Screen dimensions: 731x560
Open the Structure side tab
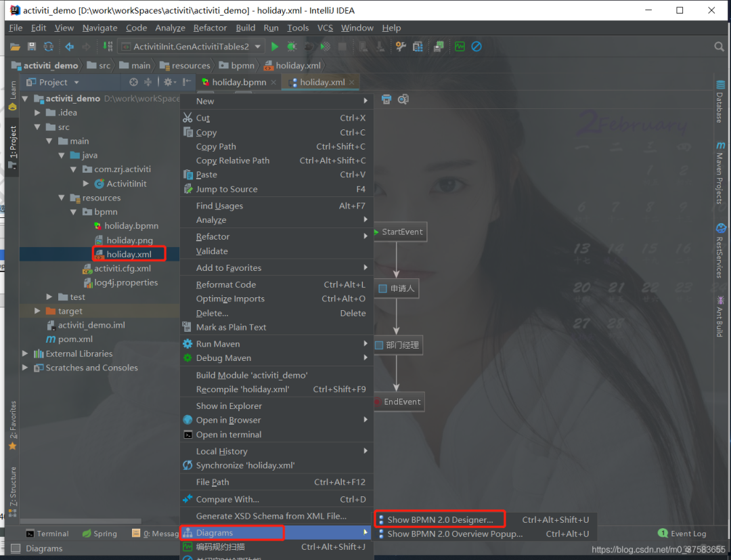point(13,492)
